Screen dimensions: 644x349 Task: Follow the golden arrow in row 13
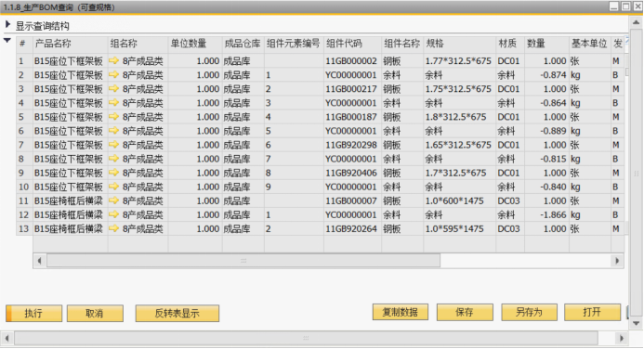(x=113, y=228)
